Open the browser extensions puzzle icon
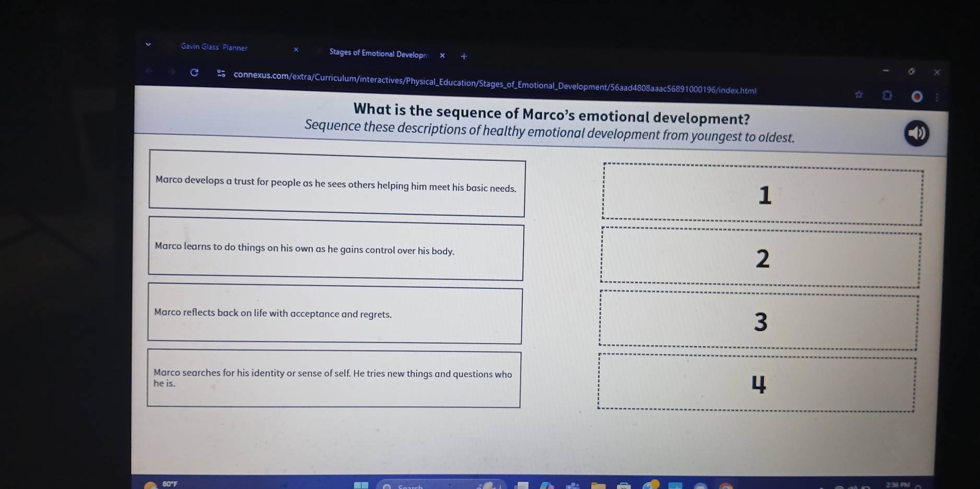This screenshot has height=489, width=980. (887, 96)
